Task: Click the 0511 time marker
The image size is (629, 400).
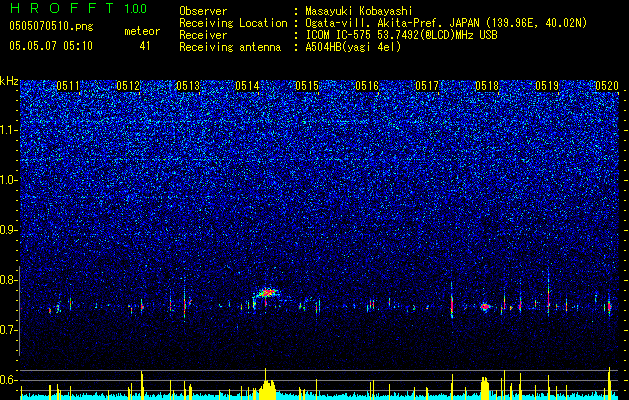Action: click(68, 86)
